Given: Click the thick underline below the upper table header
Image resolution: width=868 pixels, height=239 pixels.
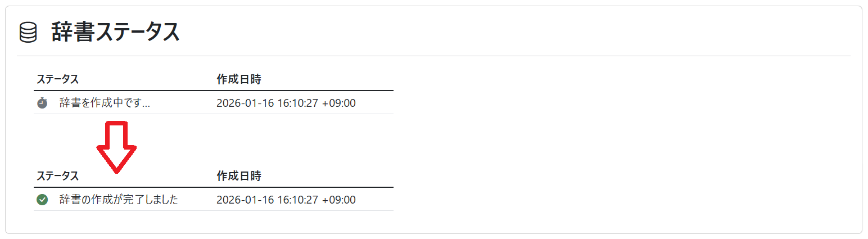Looking at the screenshot, I should pyautogui.click(x=214, y=91).
